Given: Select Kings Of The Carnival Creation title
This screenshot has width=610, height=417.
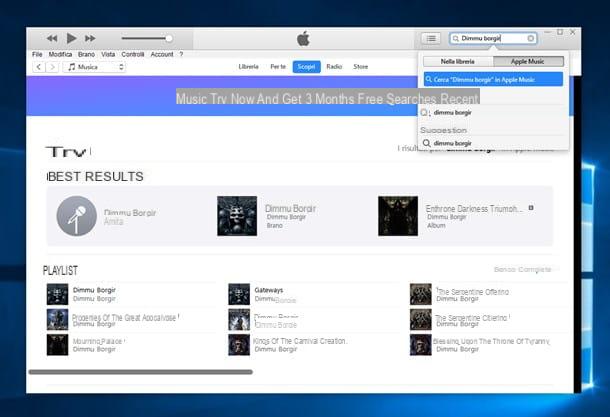Looking at the screenshot, I should point(299,341).
